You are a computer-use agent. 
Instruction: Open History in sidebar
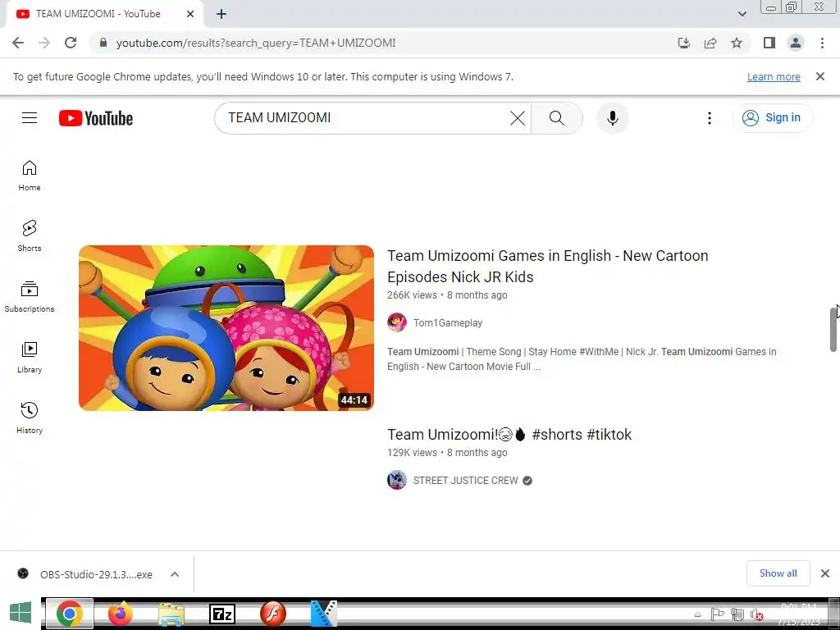30,418
